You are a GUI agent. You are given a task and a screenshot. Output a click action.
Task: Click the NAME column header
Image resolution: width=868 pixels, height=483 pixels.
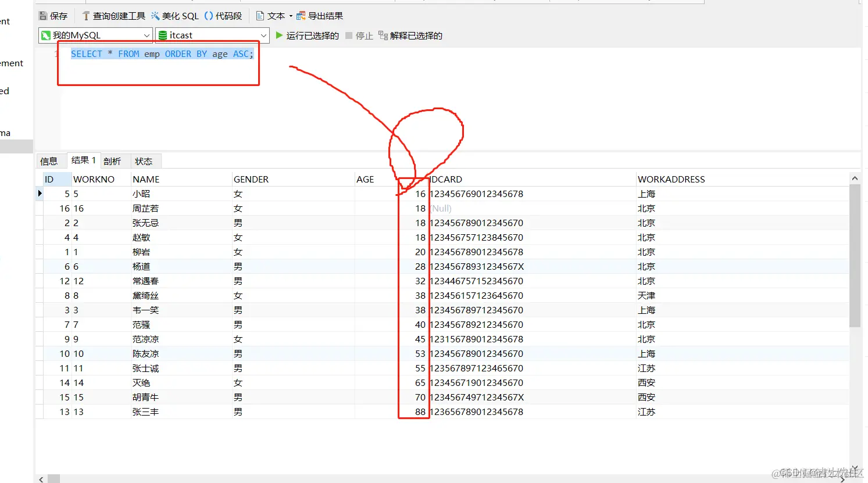[181, 179]
